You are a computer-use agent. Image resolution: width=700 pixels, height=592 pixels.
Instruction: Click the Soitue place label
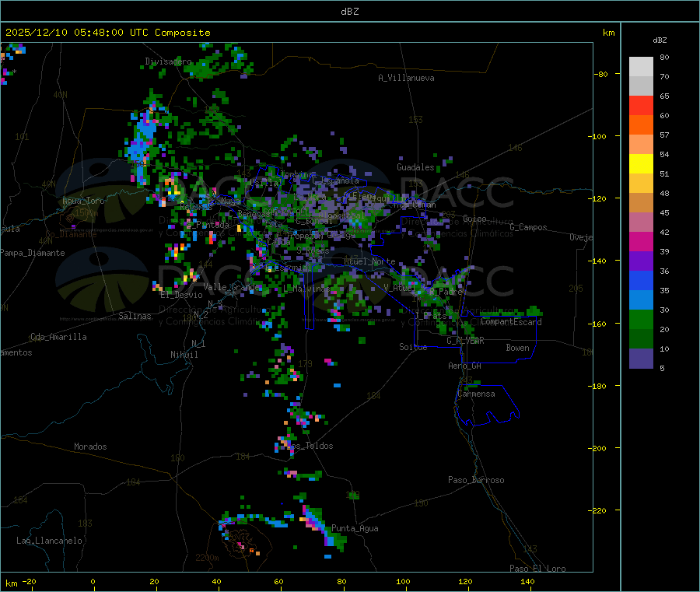pos(413,347)
